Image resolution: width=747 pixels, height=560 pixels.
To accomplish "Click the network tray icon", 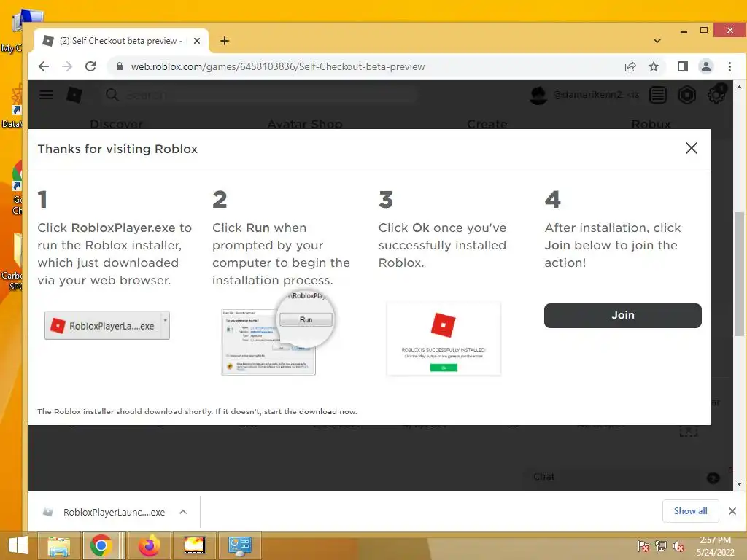I will pos(661,546).
